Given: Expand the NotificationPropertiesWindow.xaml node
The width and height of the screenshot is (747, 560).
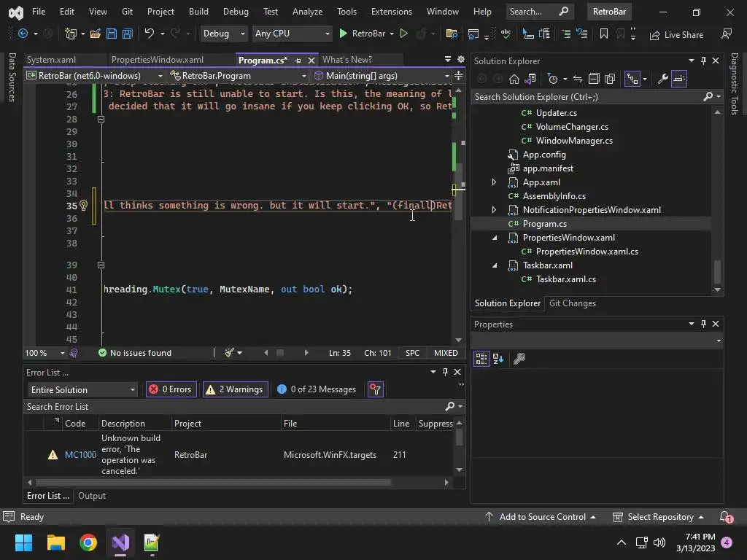Looking at the screenshot, I should 494,209.
